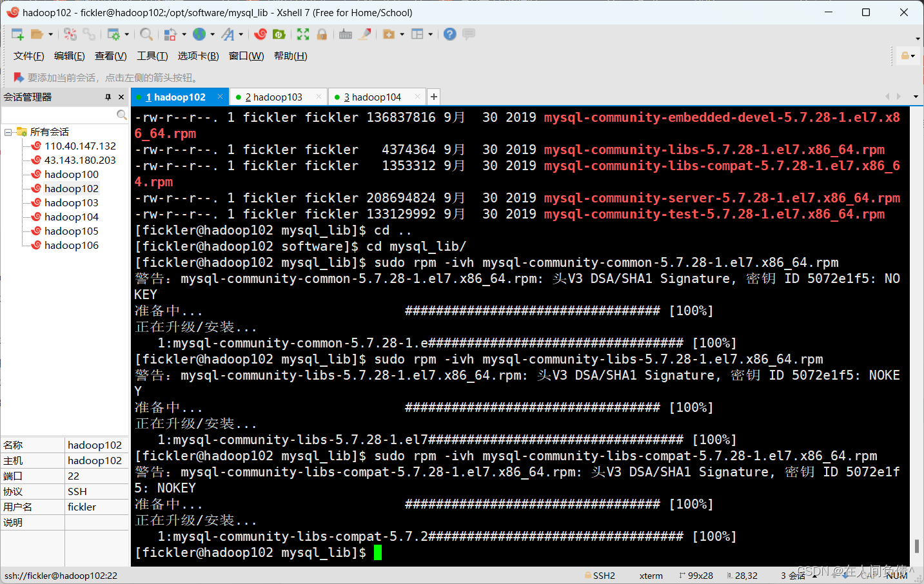The image size is (924, 584).
Task: Open the 窗口(W) menu
Action: [246, 56]
